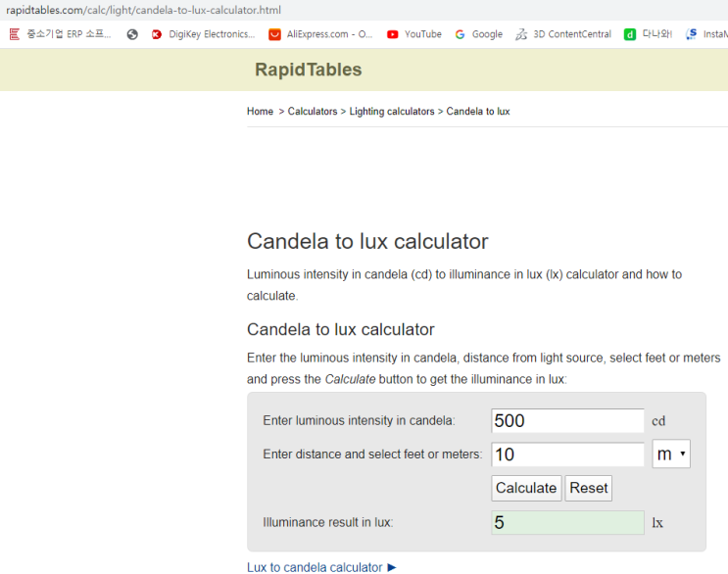This screenshot has height=574, width=728.
Task: Open the feet or meters unit dropdown
Action: pos(671,454)
